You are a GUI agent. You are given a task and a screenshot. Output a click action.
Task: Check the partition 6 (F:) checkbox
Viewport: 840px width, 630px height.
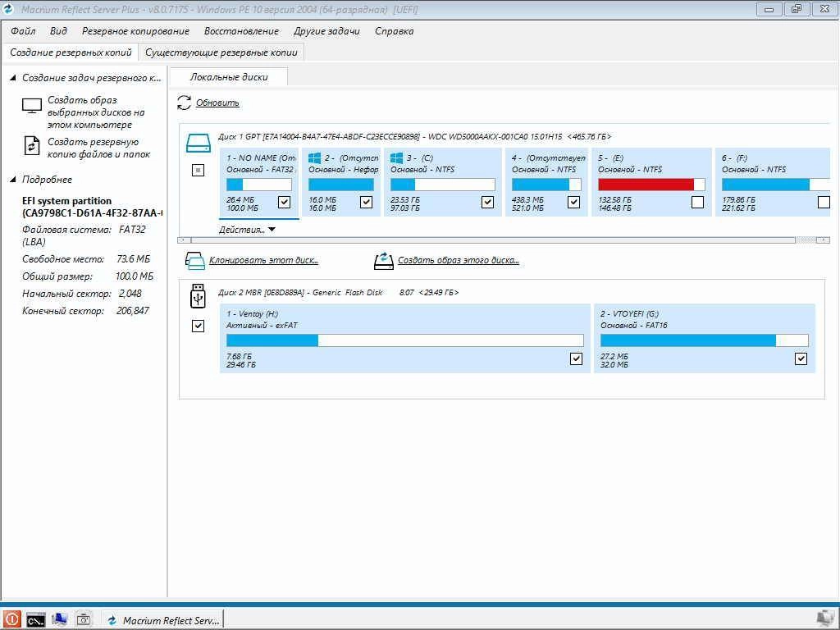click(824, 202)
